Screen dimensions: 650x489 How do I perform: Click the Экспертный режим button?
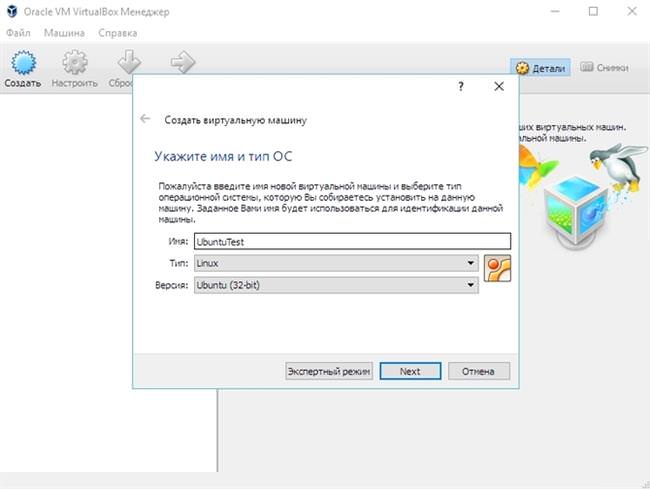pyautogui.click(x=329, y=371)
